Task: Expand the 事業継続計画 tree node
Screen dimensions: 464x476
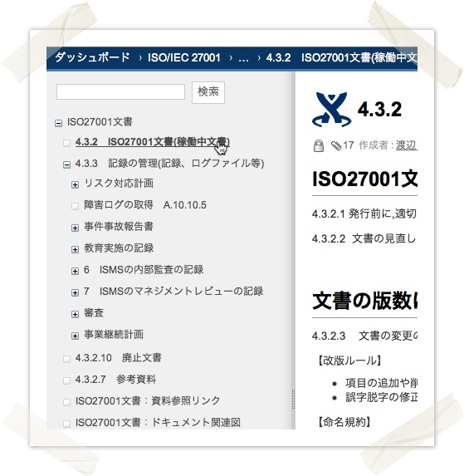Action: pyautogui.click(x=75, y=336)
